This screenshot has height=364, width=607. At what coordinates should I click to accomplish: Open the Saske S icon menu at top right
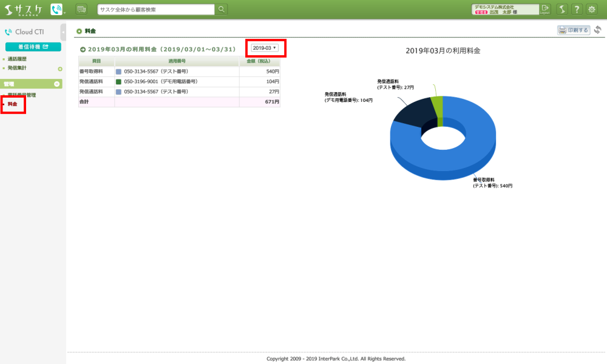(563, 9)
